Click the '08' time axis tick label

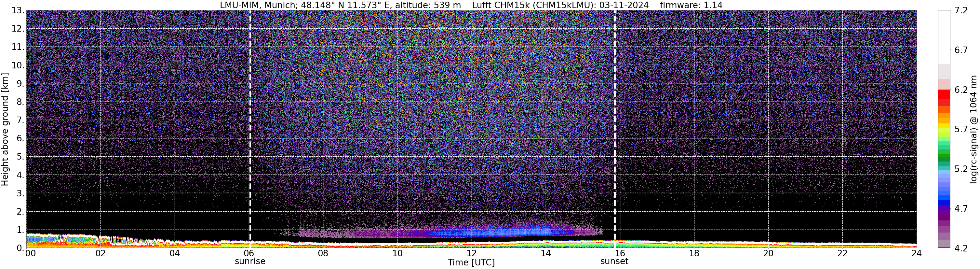pyautogui.click(x=323, y=253)
